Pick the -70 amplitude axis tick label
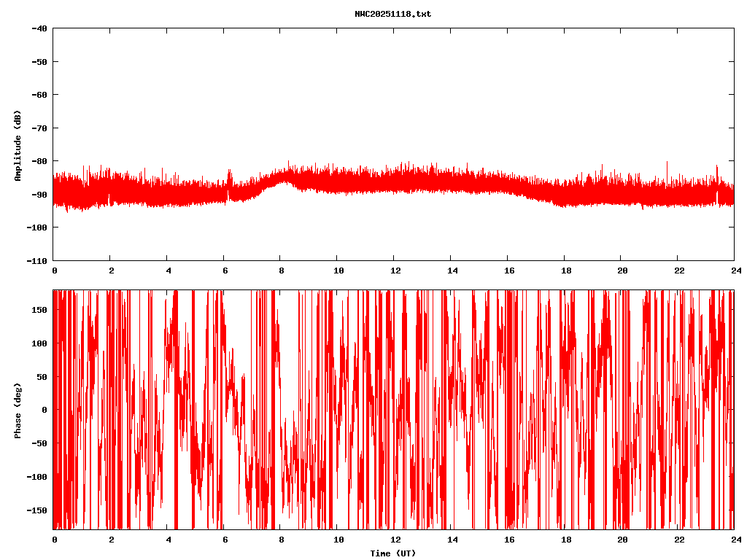 tap(39, 128)
